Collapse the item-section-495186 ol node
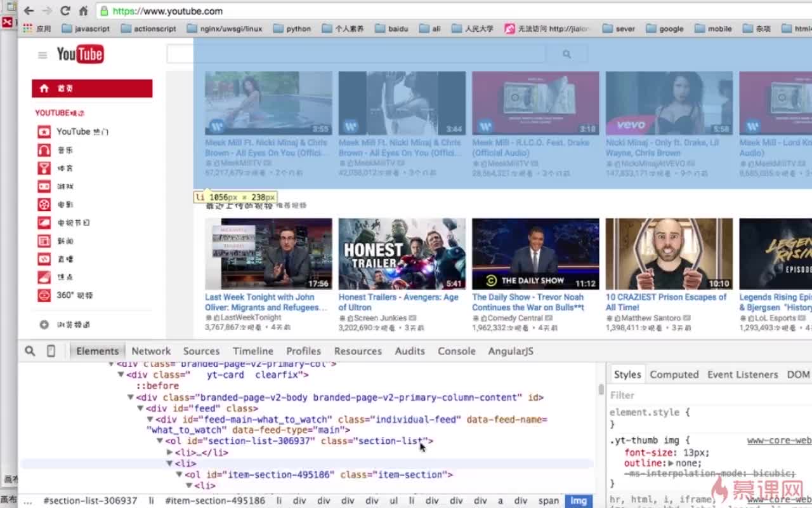 coord(180,474)
